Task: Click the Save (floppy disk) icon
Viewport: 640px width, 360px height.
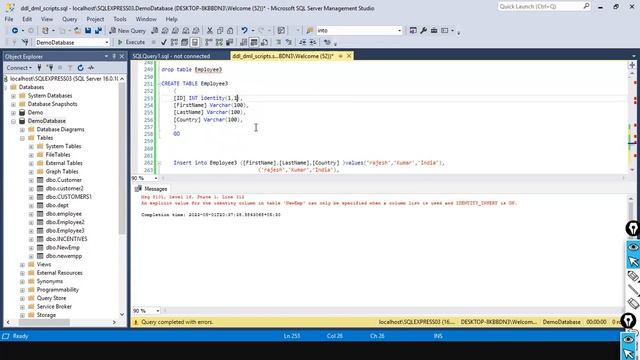Action: pyautogui.click(x=88, y=31)
